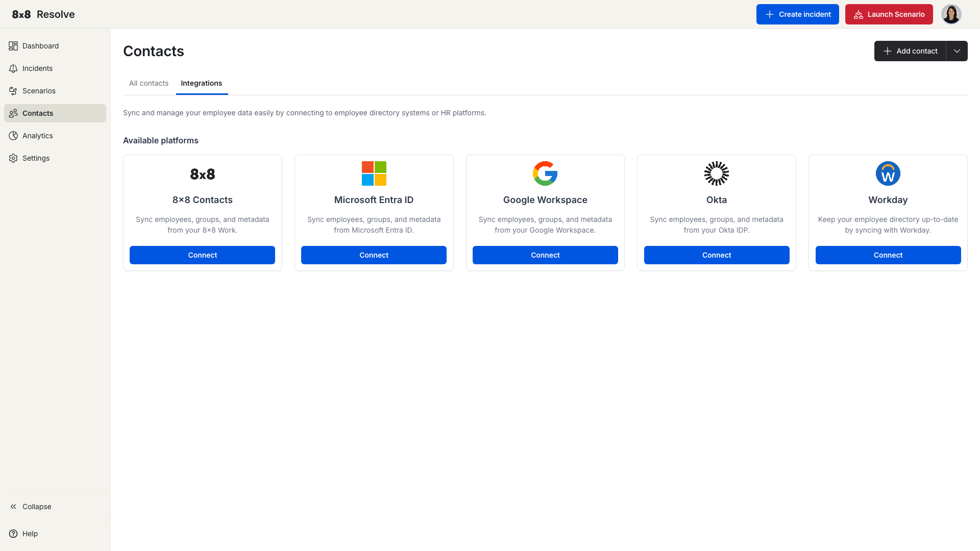
Task: Click the Microsoft Entra ID logo
Action: 374,173
